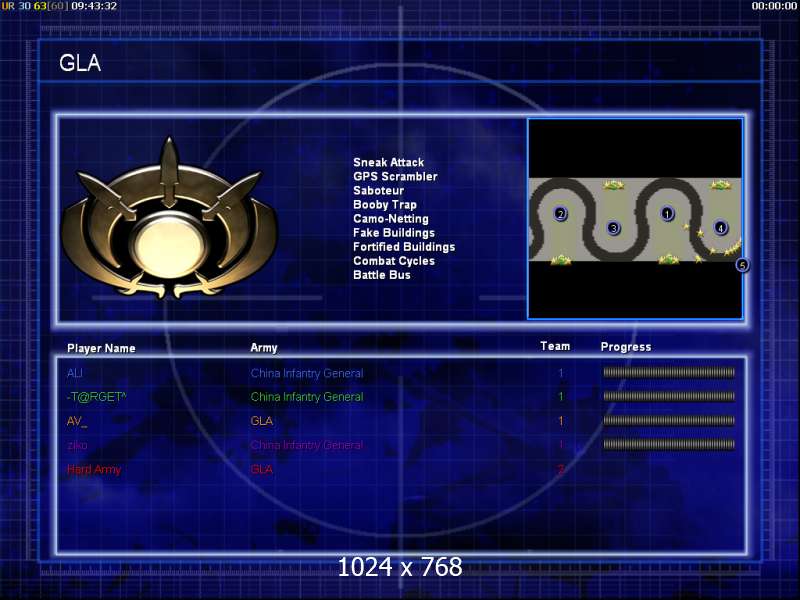The width and height of the screenshot is (800, 600).
Task: Click the supply pile icon above start position 3
Action: tap(614, 185)
